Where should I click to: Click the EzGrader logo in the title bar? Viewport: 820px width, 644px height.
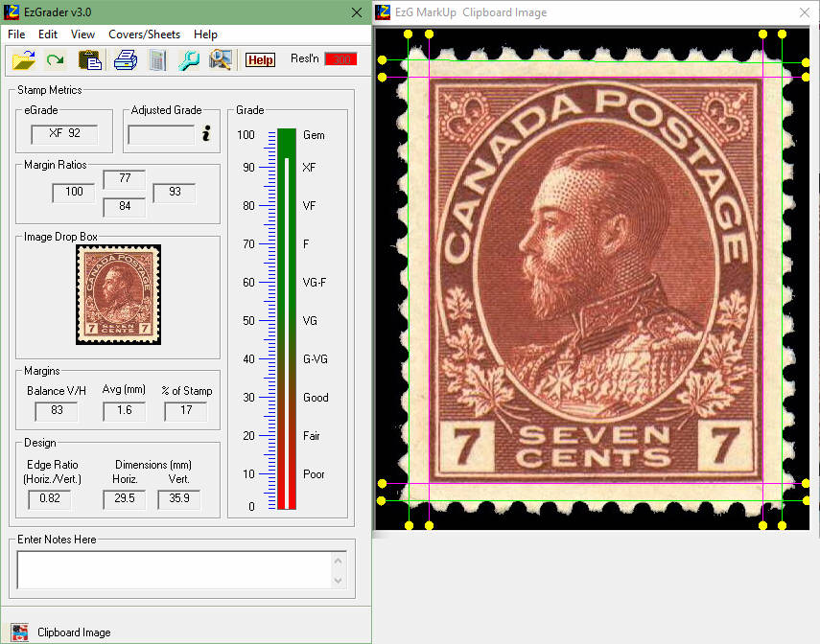11,11
